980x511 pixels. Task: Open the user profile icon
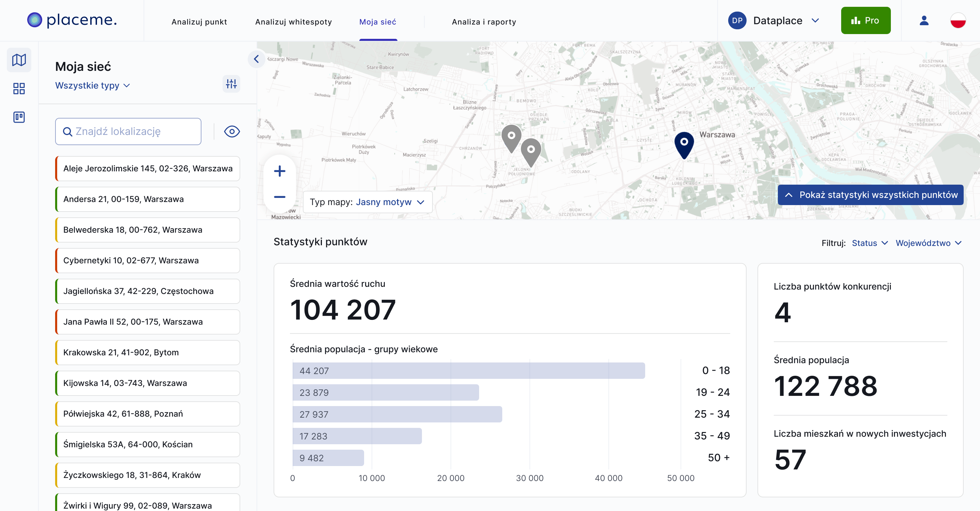coord(924,21)
